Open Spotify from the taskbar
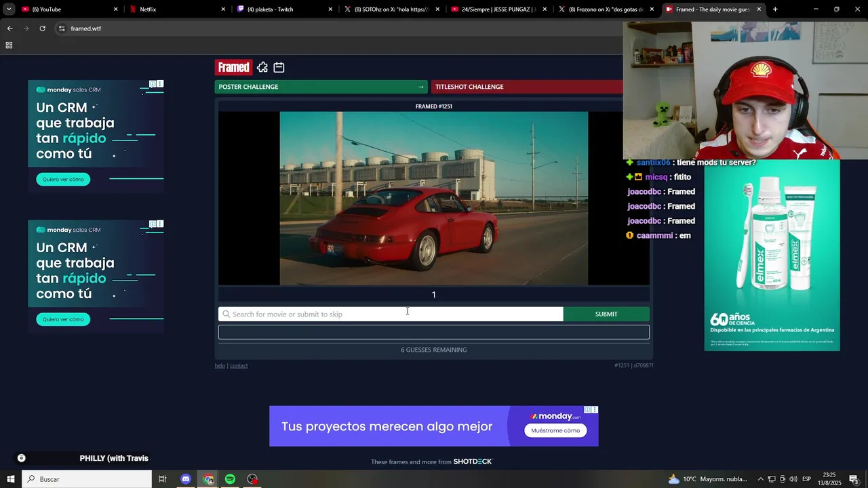This screenshot has height=488, width=868. pyautogui.click(x=231, y=479)
